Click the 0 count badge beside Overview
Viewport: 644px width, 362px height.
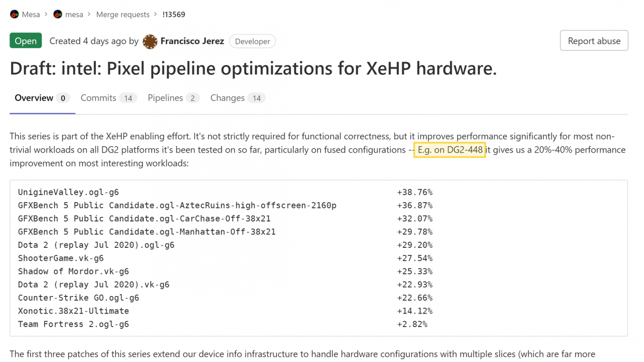pyautogui.click(x=63, y=98)
